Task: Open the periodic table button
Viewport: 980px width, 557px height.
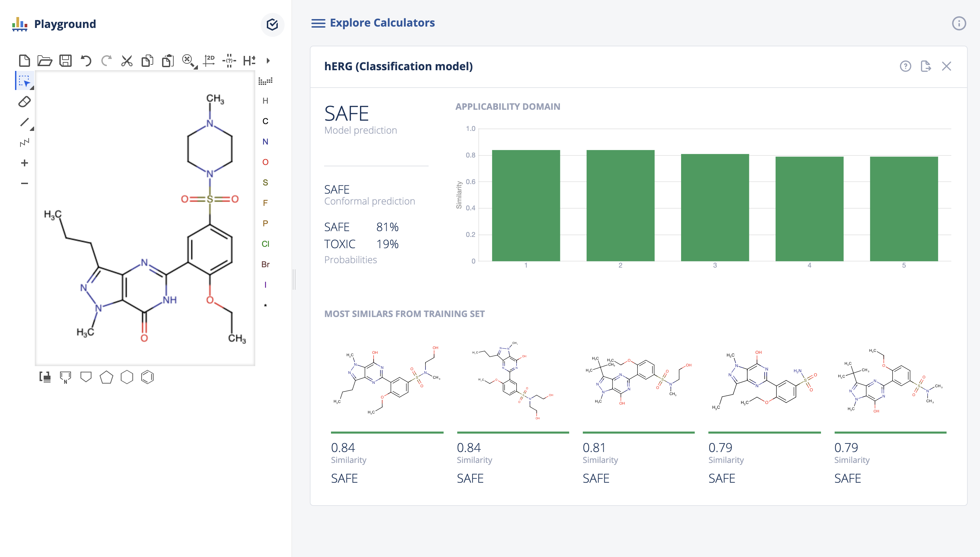Action: [x=265, y=81]
